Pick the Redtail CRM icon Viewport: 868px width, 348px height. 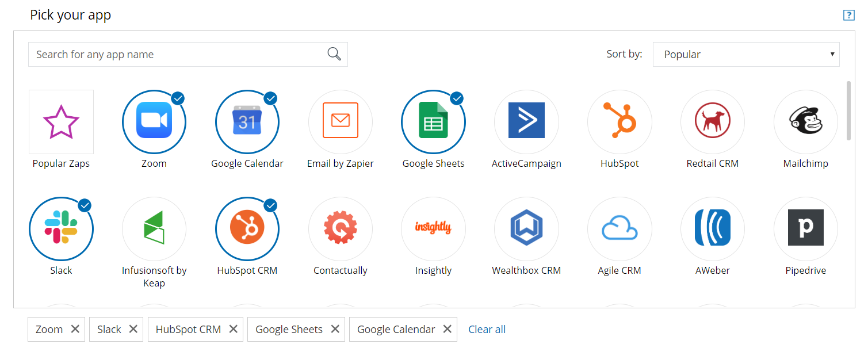pyautogui.click(x=712, y=122)
